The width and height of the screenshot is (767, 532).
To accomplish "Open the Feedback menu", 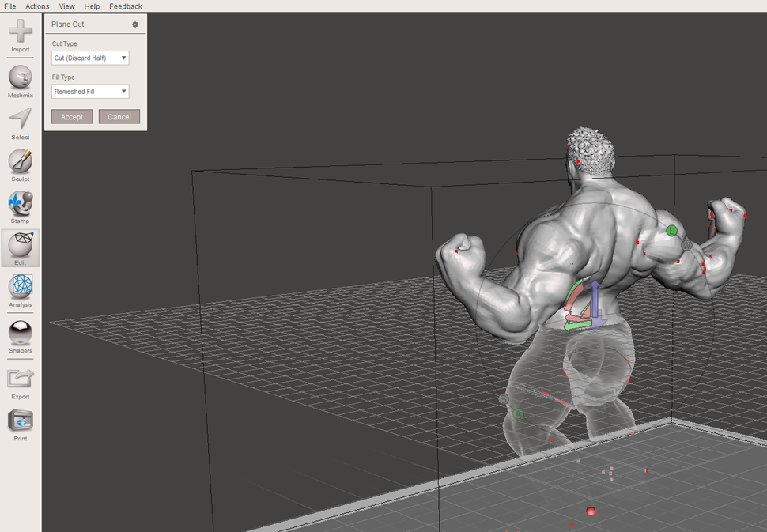I will [x=125, y=6].
